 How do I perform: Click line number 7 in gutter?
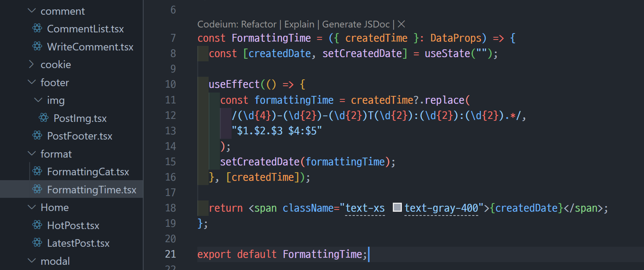[x=173, y=38]
